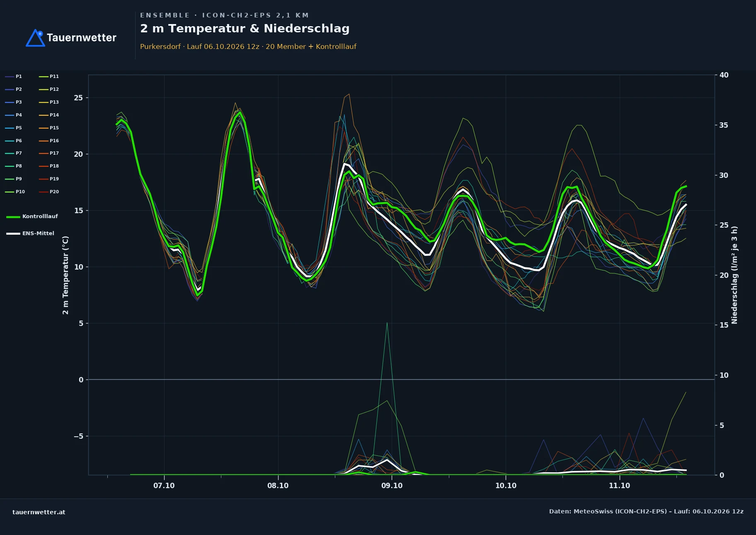Viewport: 756px width, 535px height.
Task: Click legend entry P1
Action: 14,76
